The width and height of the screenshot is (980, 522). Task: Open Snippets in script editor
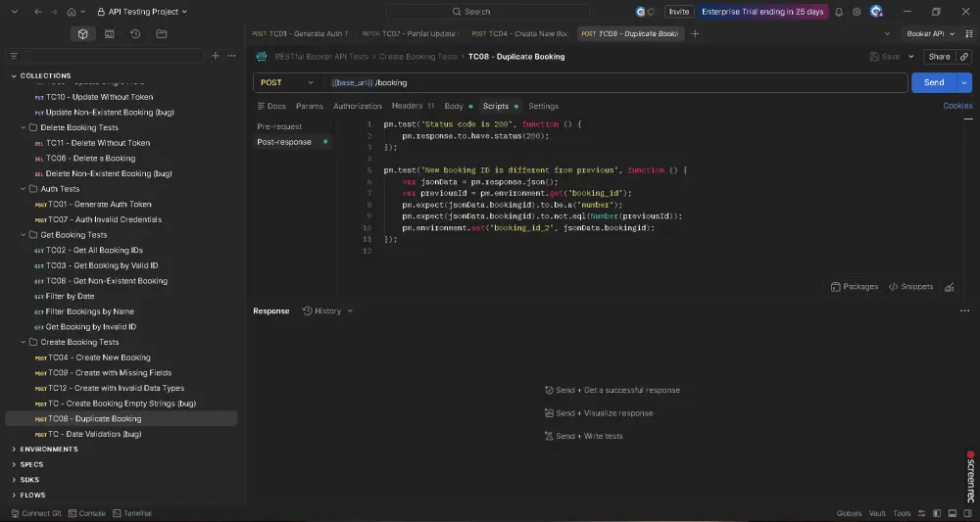pyautogui.click(x=910, y=287)
